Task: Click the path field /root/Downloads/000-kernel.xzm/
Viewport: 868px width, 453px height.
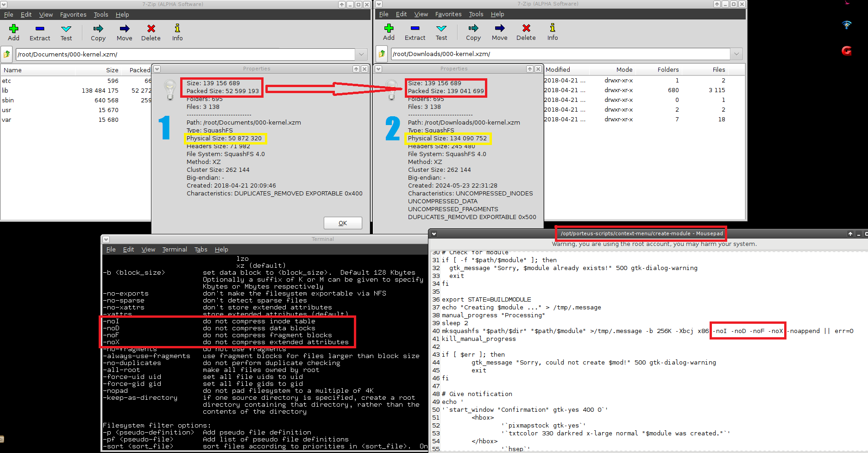Action: pos(560,54)
